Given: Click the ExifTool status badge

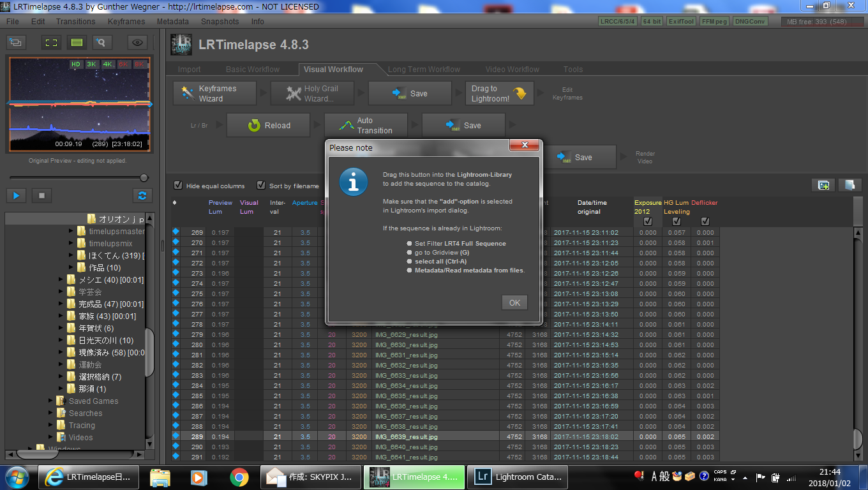Looking at the screenshot, I should click(x=681, y=21).
